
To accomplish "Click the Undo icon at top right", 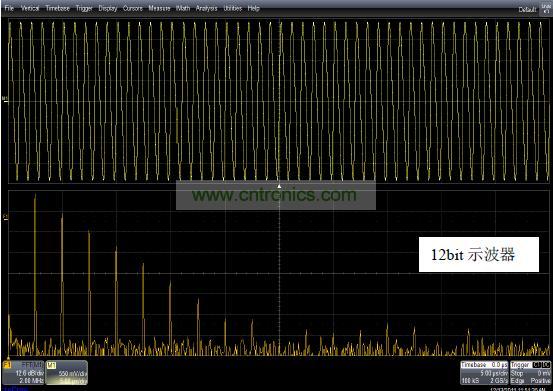I will point(546,9).
